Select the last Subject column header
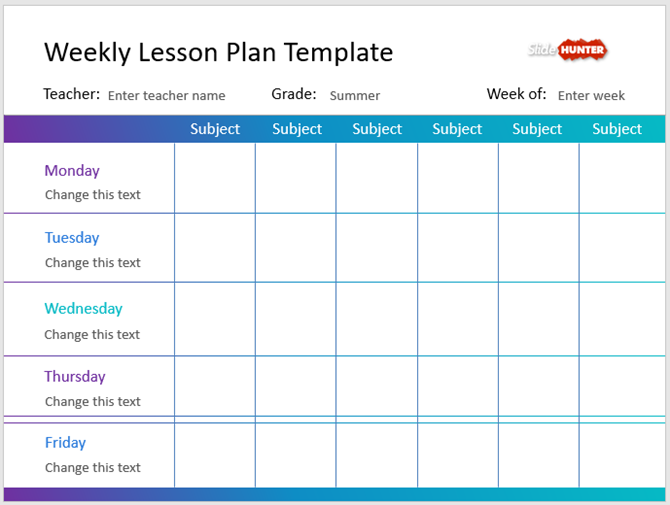Image resolution: width=670 pixels, height=505 pixels. (617, 129)
